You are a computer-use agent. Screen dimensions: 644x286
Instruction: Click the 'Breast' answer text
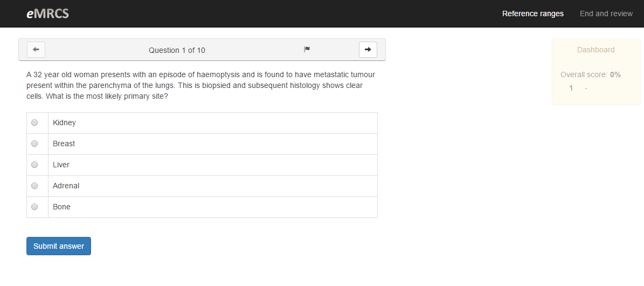[x=64, y=144]
